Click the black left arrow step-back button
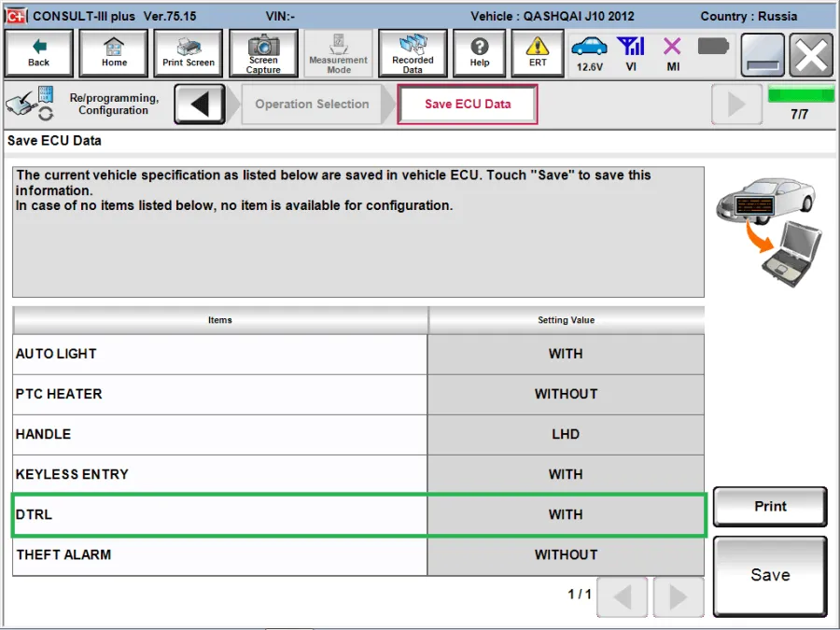Image resolution: width=840 pixels, height=630 pixels. tap(200, 104)
